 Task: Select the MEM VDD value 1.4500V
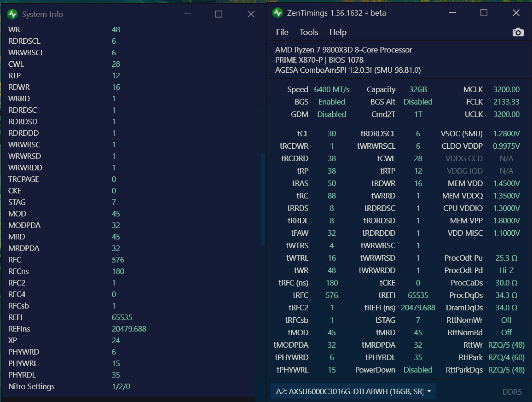pos(506,183)
